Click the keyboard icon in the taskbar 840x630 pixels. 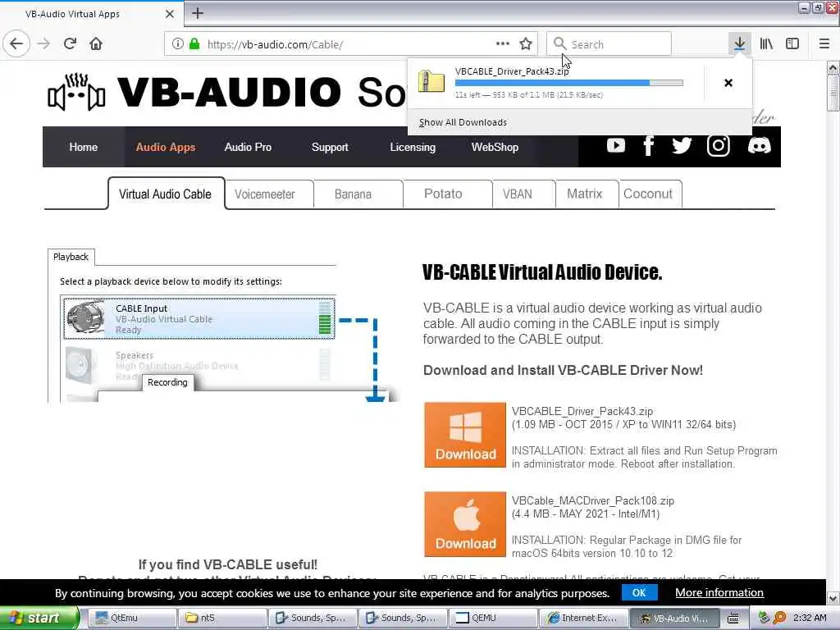pyautogui.click(x=733, y=618)
